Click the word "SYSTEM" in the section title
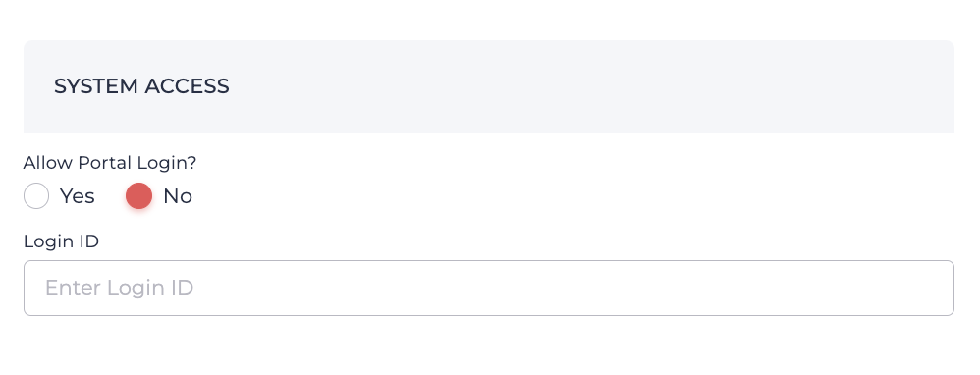980x375 pixels. pyautogui.click(x=95, y=86)
